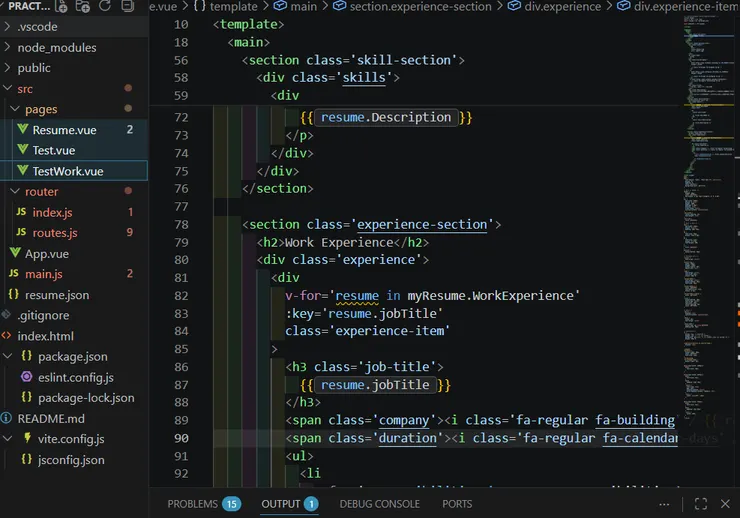Expand nested files under vite.config.js

click(8, 439)
